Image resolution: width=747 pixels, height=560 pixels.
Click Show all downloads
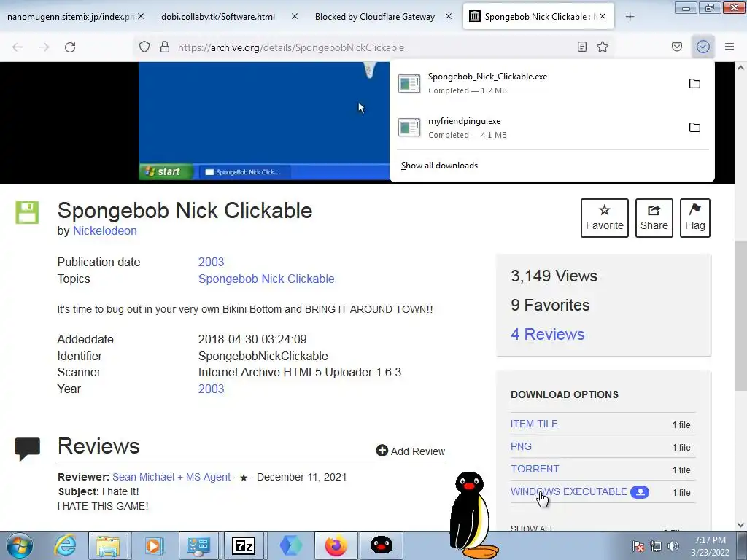439,166
